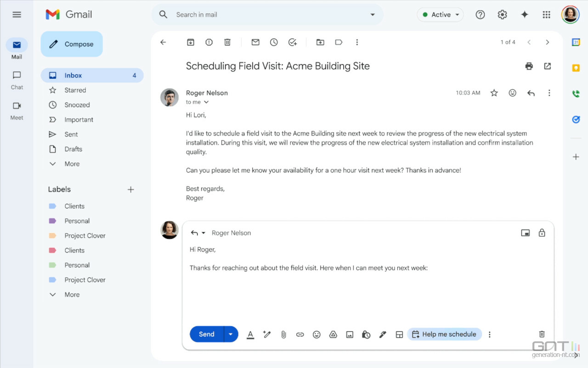Open the emoji picker in reply toolbar
588x368 pixels.
point(317,334)
